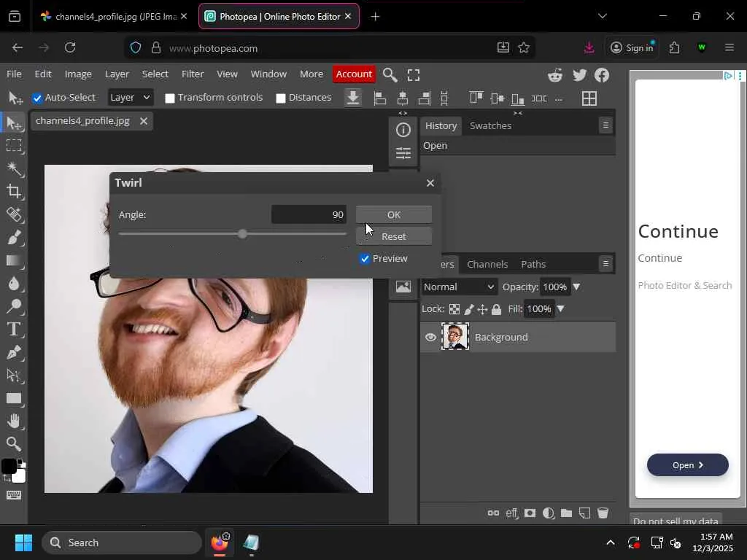Click the Twirl angle slider handle

pos(242,234)
